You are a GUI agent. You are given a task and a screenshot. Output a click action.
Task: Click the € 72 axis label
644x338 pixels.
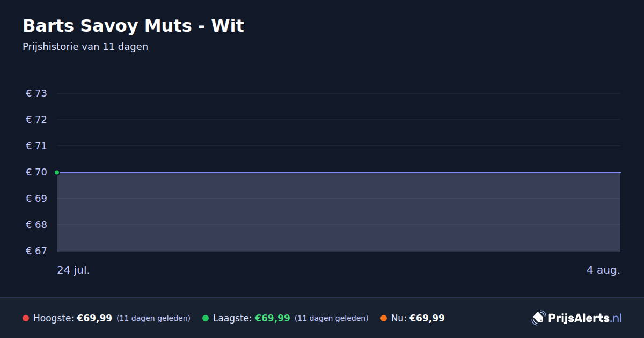[36, 120]
